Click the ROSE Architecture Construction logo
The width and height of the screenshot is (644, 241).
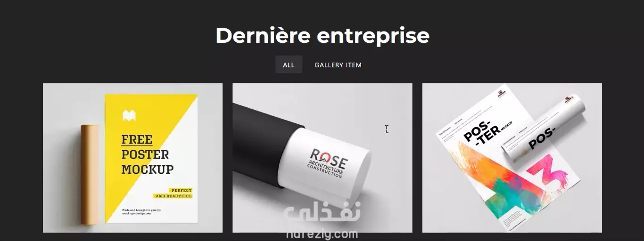pos(327,163)
